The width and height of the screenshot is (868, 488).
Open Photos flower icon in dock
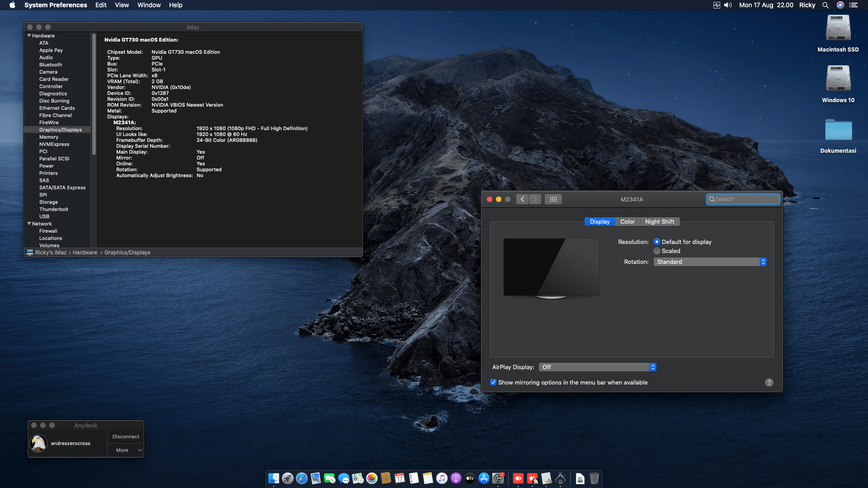tap(372, 478)
